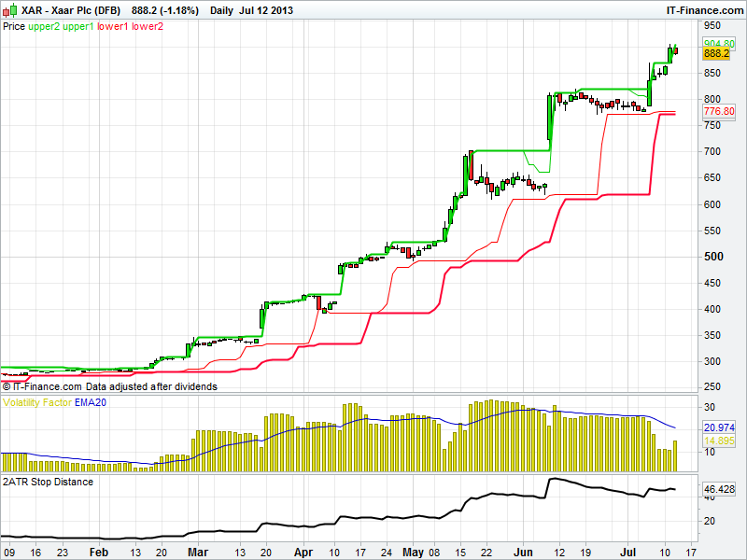Click the Jun month label on time axis
This screenshot has width=747, height=560.
click(523, 553)
